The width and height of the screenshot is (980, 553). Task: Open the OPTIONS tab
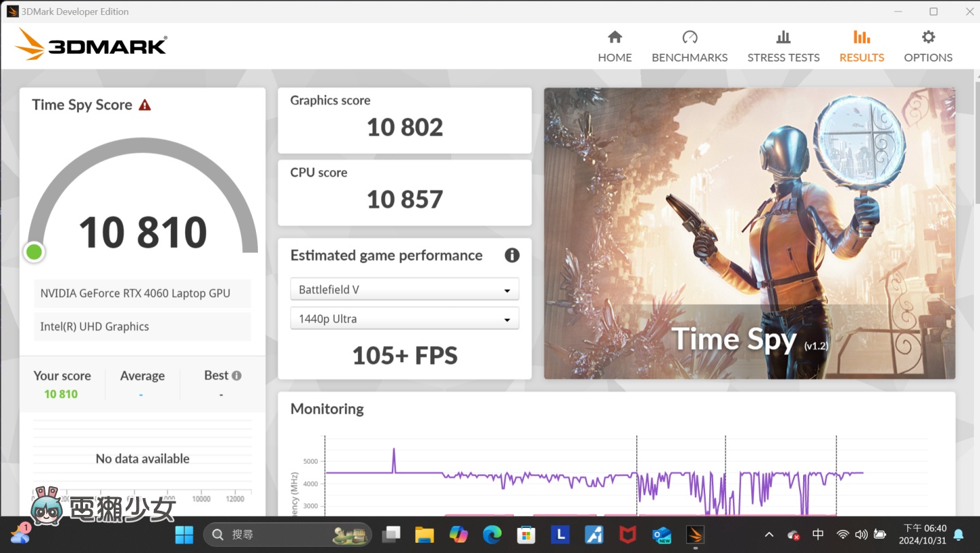point(928,46)
